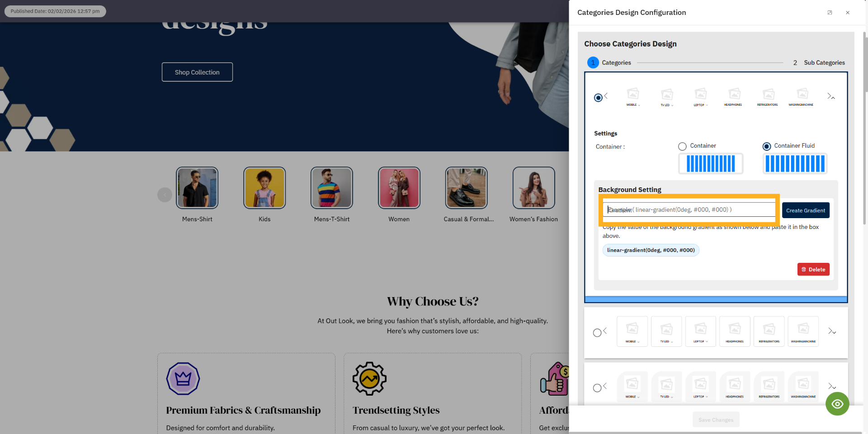Expand LEPTOP dropdown in second design preview
Screen dimensions: 868x434
[x=707, y=342]
